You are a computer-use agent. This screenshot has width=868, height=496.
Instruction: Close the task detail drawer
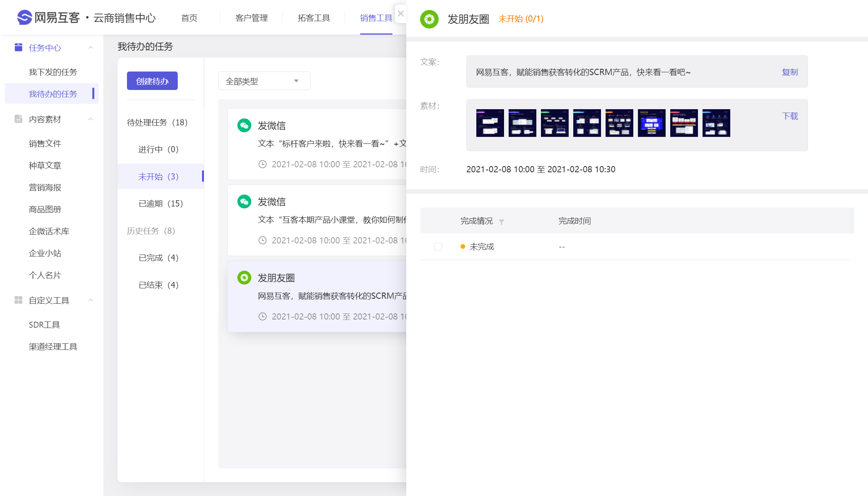coord(401,14)
